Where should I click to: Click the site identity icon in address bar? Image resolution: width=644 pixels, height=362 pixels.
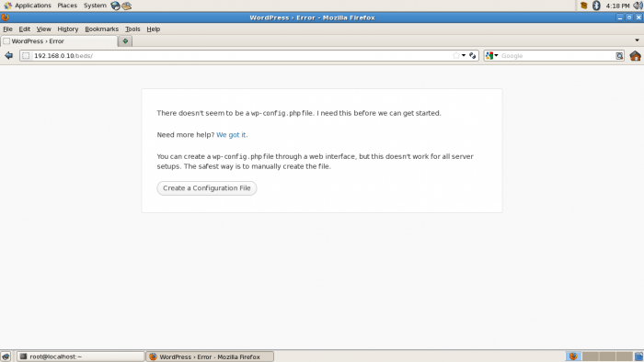tap(26, 56)
